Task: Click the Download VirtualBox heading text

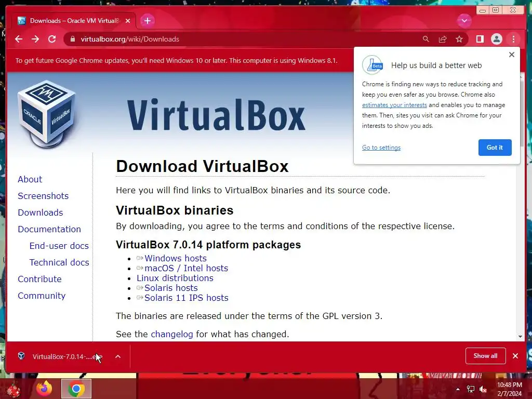Action: [x=202, y=166]
